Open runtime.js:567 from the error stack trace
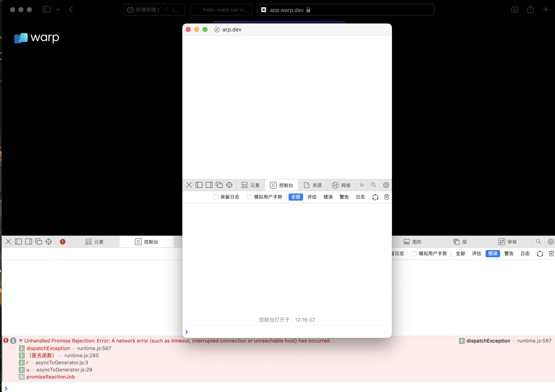Screen dimensions: 555x392 click(94, 348)
